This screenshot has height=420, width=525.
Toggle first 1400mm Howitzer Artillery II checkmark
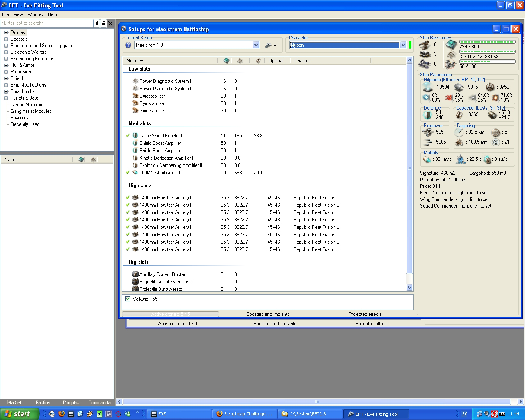pyautogui.click(x=128, y=198)
